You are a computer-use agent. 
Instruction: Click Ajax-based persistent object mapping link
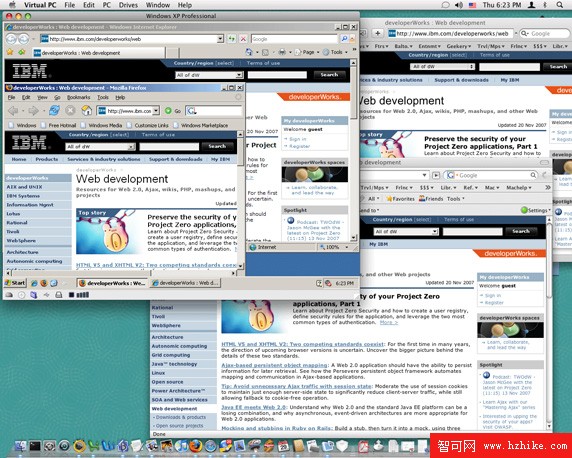click(x=274, y=365)
